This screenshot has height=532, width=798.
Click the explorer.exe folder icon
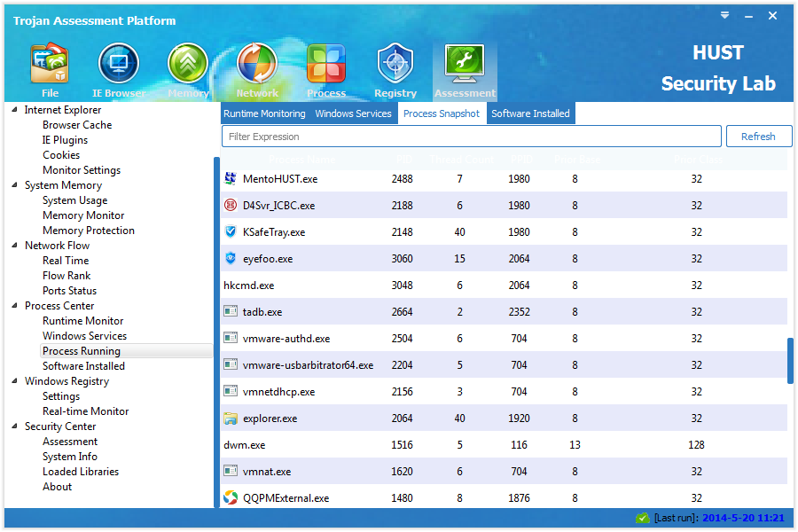click(231, 419)
